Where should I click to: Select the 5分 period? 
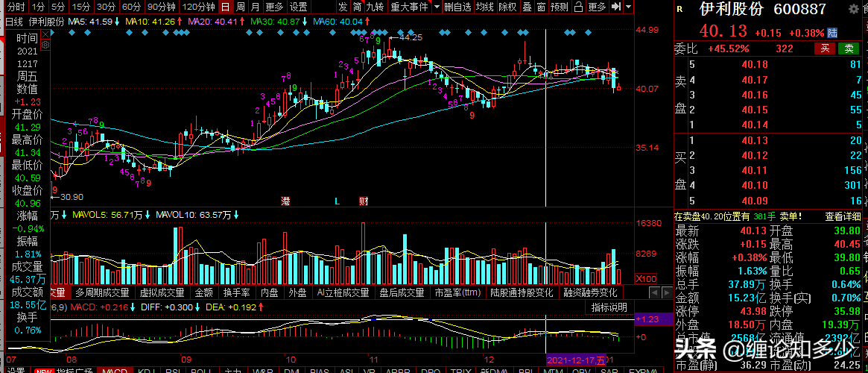pos(58,7)
